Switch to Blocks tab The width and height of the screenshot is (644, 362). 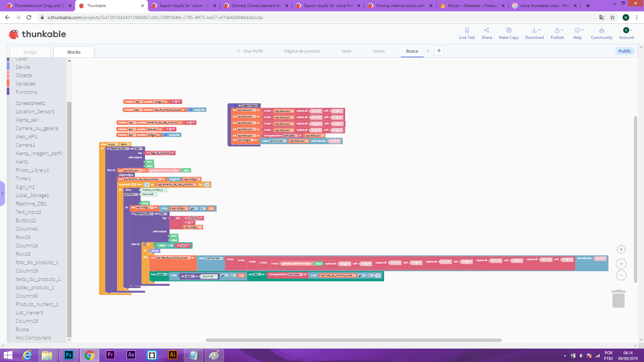click(74, 52)
